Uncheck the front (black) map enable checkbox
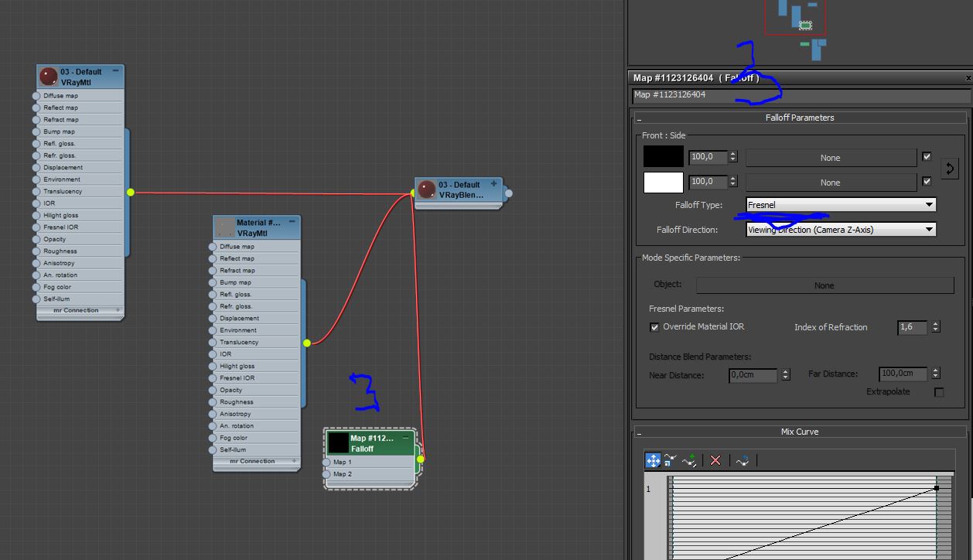 point(927,157)
